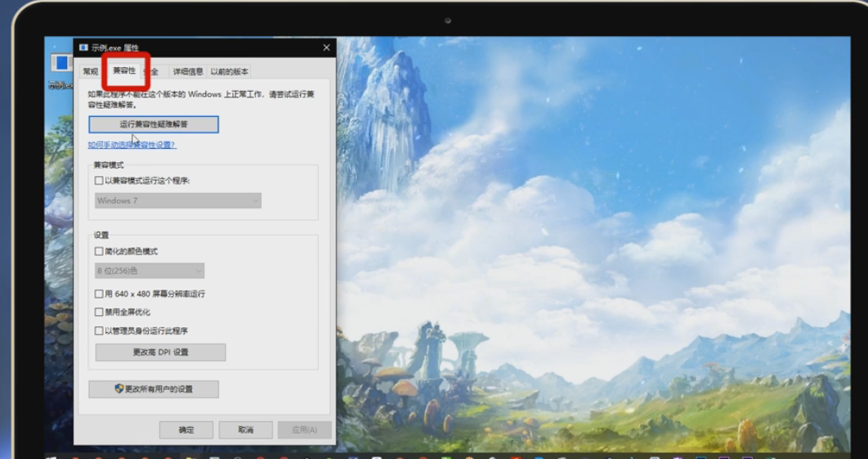Click the 更改高 DPI 设置 button
The image size is (868, 459).
[x=160, y=352]
